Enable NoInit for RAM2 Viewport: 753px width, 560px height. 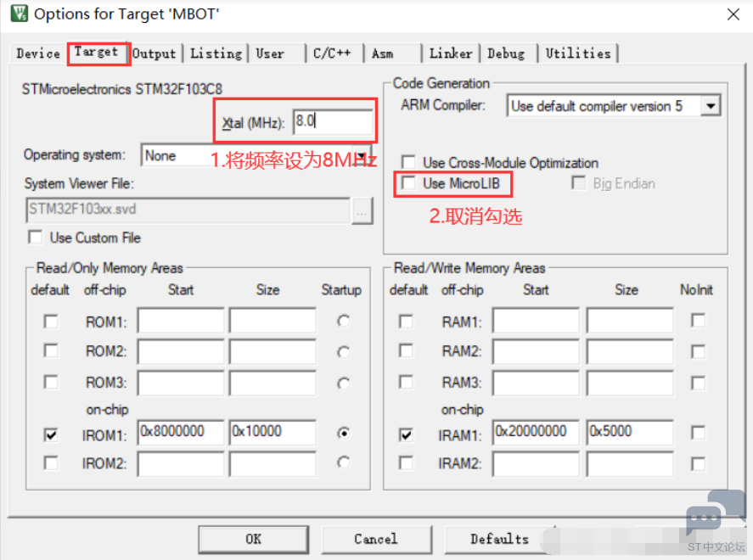699,352
